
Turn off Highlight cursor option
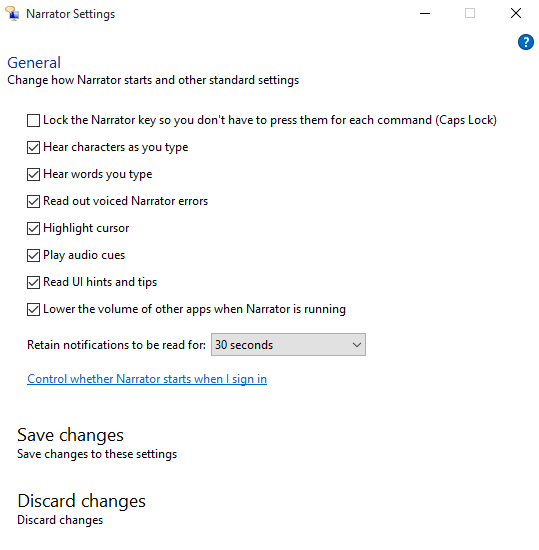33,228
